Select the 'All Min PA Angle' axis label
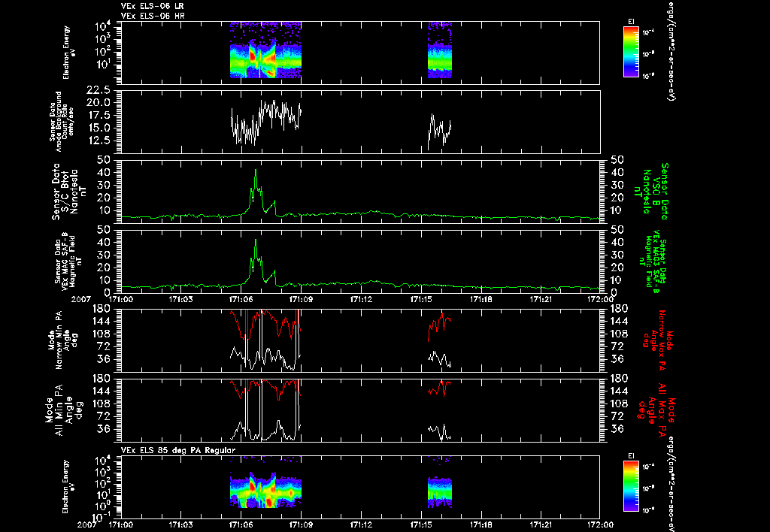 pos(62,409)
